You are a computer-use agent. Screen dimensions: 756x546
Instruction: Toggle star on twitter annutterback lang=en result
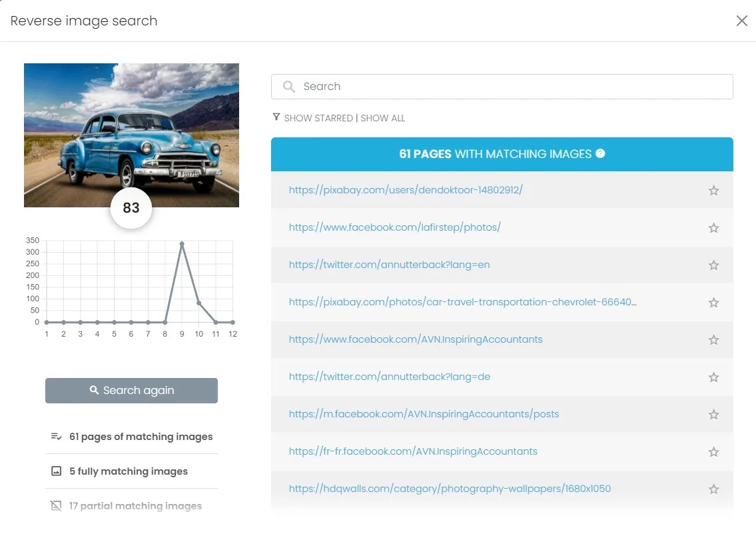[713, 265]
